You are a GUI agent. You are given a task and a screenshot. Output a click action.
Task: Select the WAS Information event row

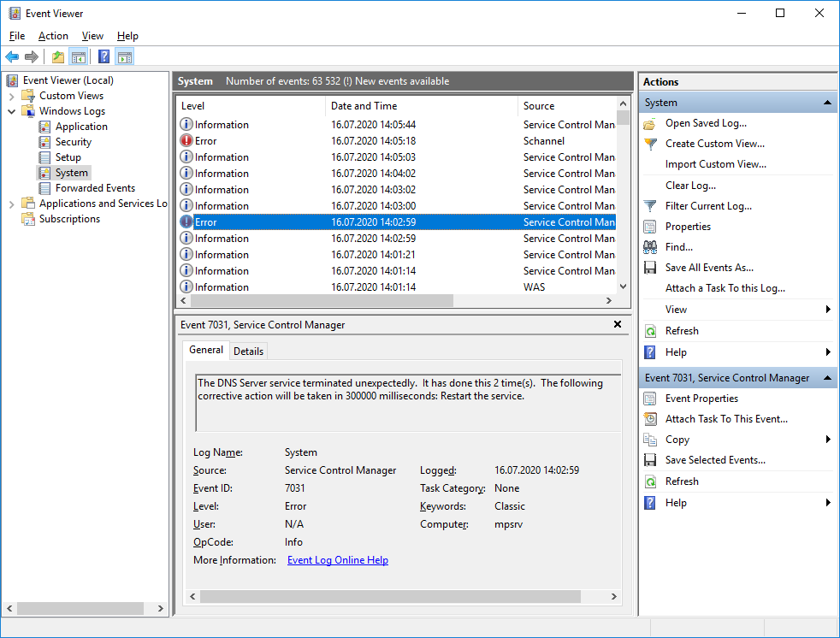(x=398, y=287)
